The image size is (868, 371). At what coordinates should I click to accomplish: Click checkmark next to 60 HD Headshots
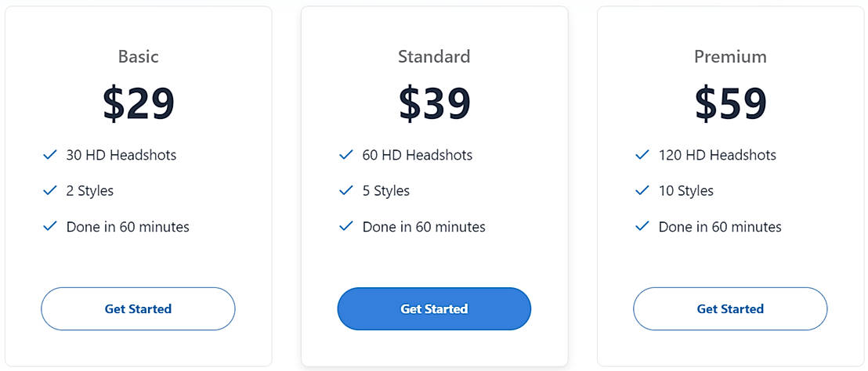(x=346, y=155)
